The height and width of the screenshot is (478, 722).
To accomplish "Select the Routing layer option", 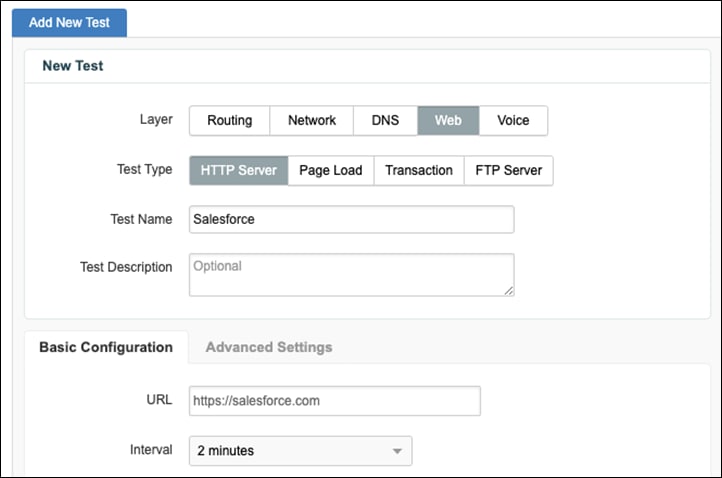I will (x=229, y=121).
